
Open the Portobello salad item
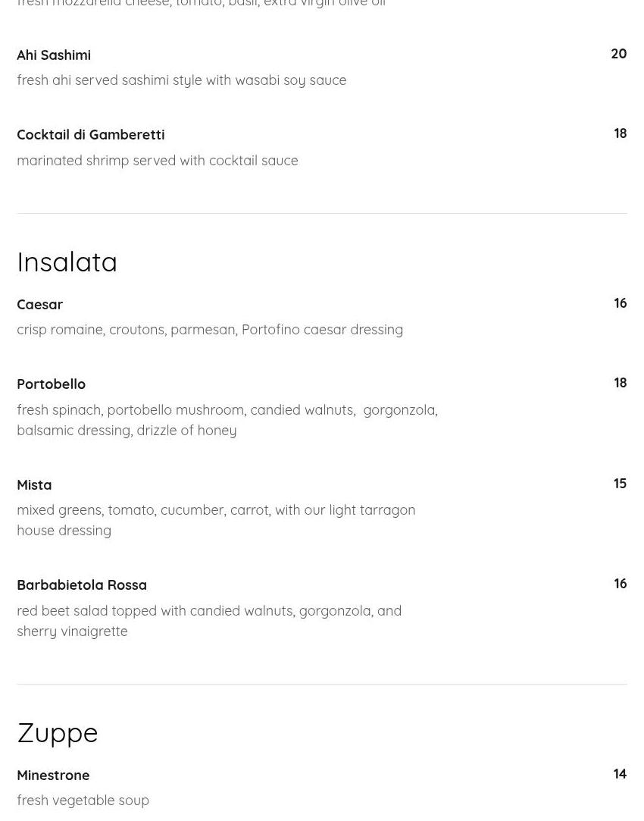(51, 384)
